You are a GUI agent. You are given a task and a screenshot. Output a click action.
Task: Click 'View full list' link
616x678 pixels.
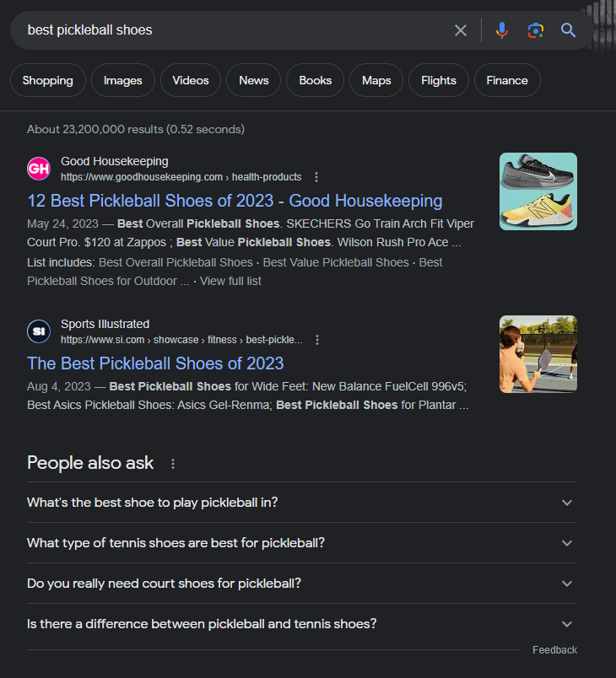(230, 281)
